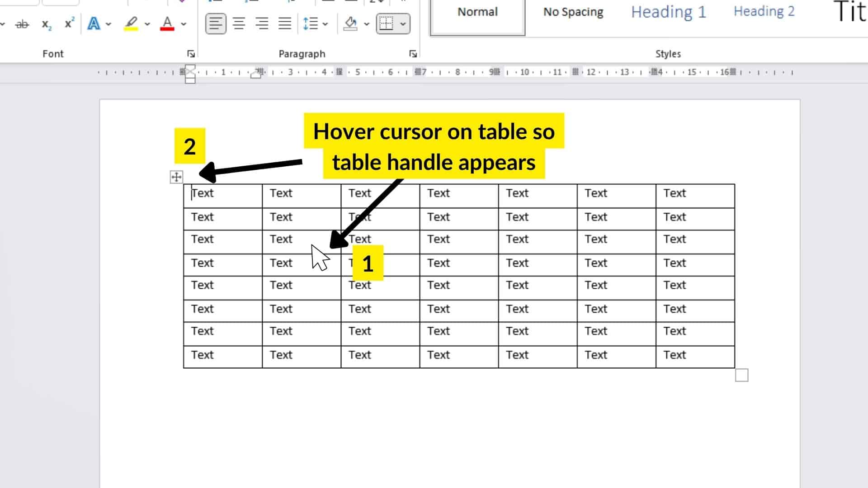Image resolution: width=868 pixels, height=488 pixels.
Task: Select the justify alignment icon
Action: pyautogui.click(x=284, y=23)
